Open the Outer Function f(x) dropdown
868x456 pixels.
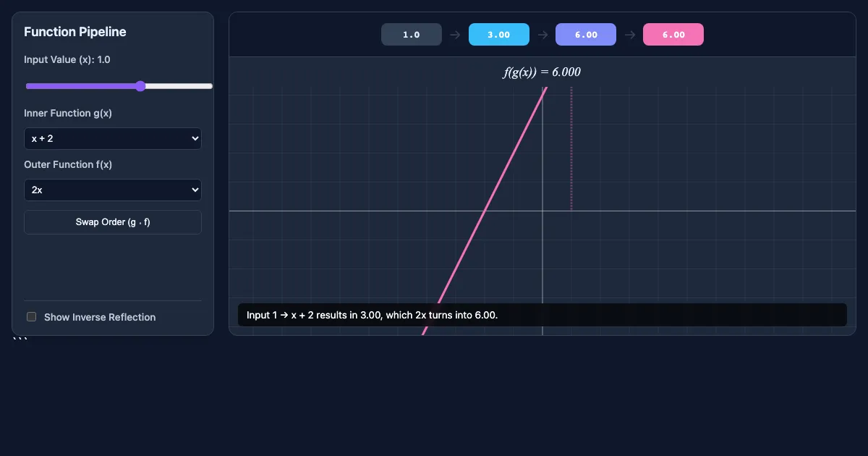[x=113, y=190]
